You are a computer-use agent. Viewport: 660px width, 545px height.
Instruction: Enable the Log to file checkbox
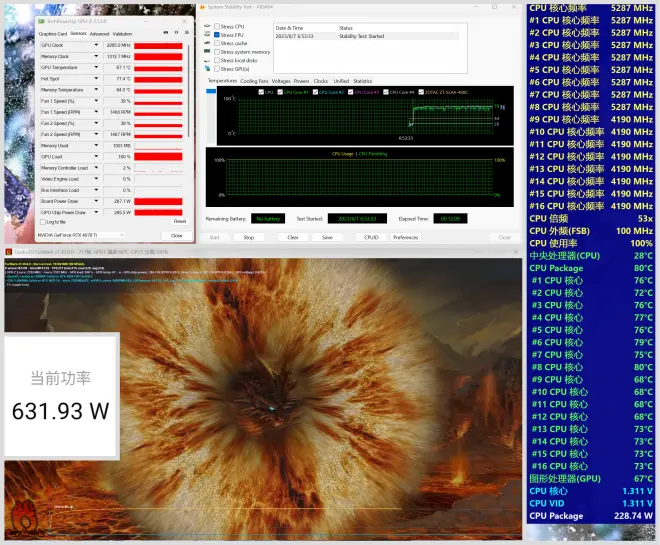tap(43, 221)
